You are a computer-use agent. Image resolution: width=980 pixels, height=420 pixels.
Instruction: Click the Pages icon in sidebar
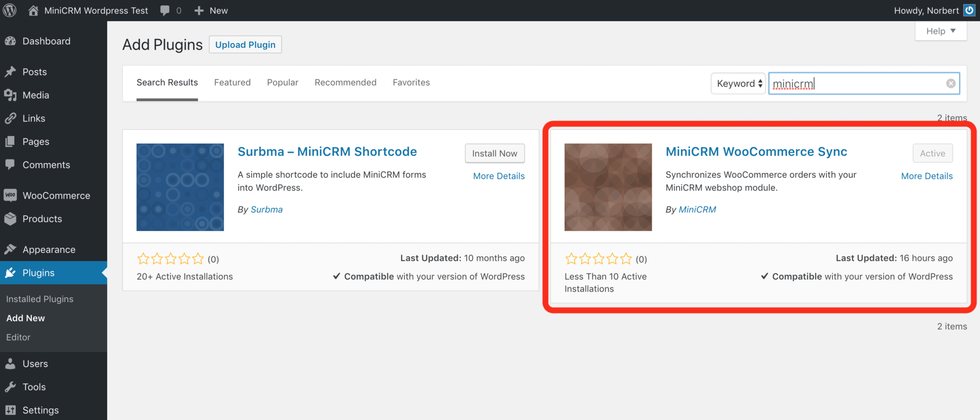point(10,142)
